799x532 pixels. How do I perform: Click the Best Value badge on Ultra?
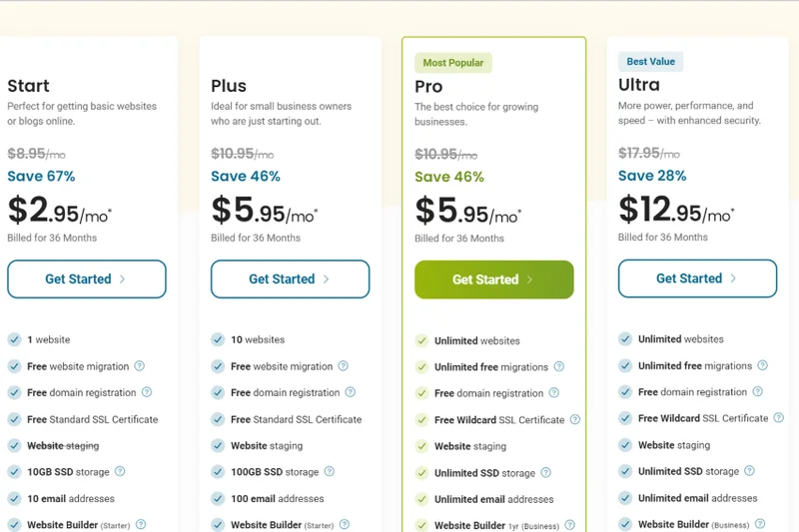pos(650,62)
